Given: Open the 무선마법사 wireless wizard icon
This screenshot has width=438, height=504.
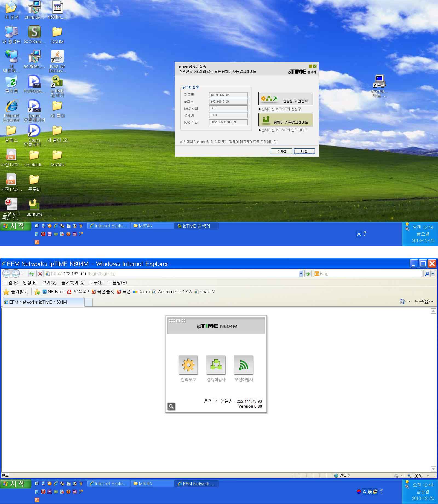Looking at the screenshot, I should (244, 365).
